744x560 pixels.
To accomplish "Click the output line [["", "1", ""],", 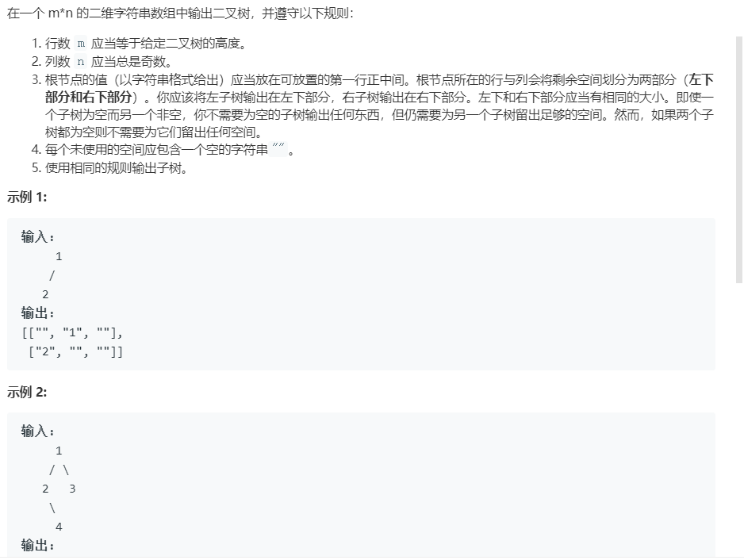I will tap(72, 332).
